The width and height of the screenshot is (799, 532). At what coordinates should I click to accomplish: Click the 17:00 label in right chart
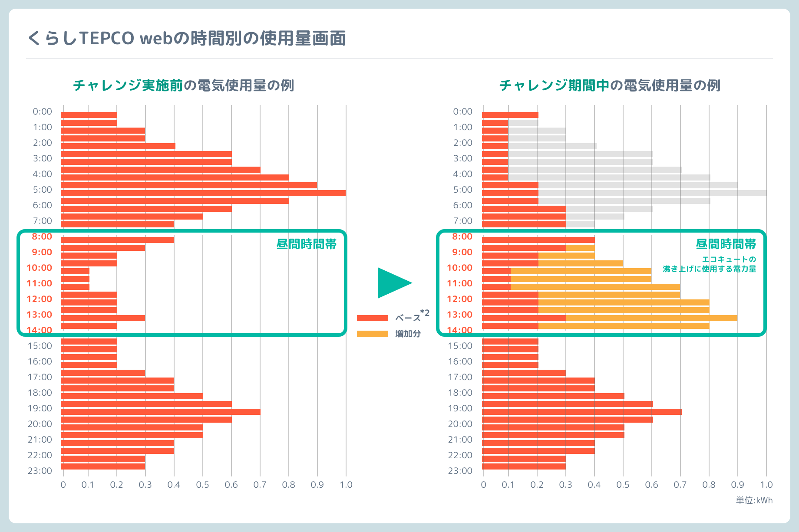click(x=460, y=377)
